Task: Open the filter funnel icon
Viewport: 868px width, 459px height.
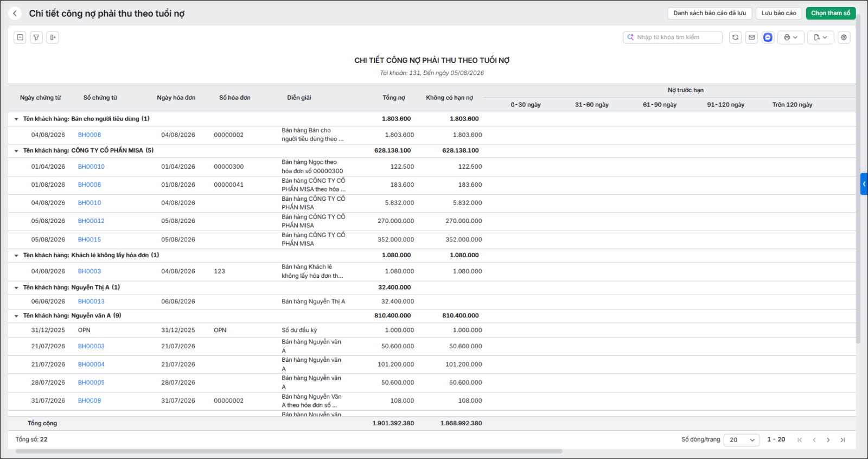Action: 36,37
